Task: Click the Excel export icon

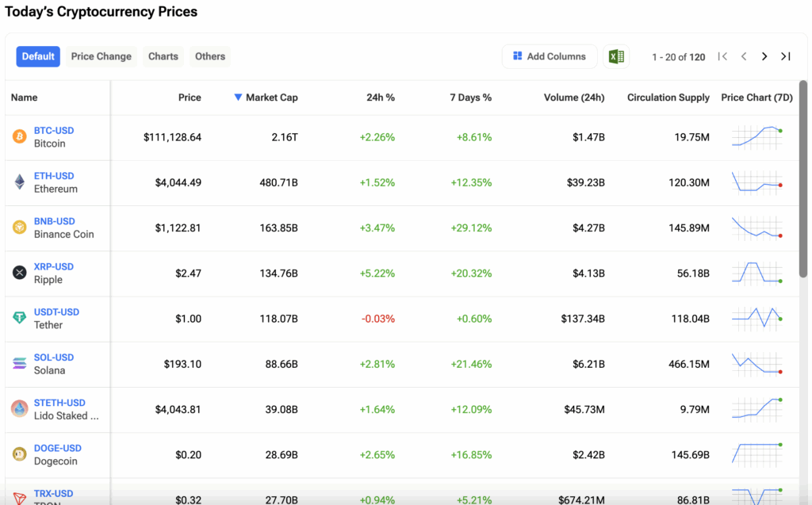Action: coord(615,56)
